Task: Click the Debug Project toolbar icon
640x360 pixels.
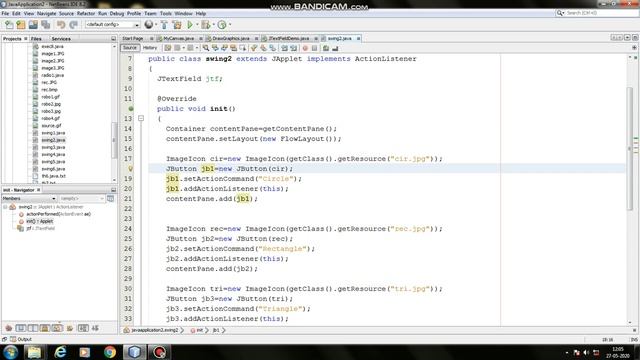Action: 205,25
